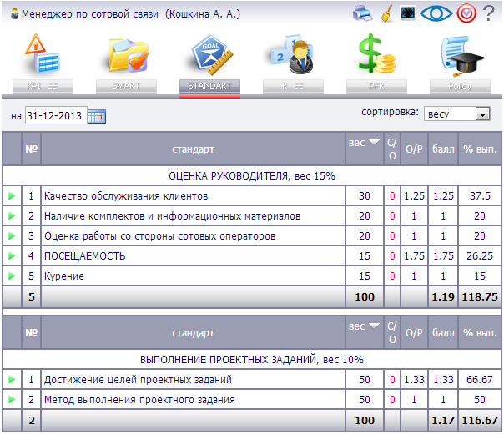This screenshot has width=504, height=435.
Task: Click the STANDART goal badge icon
Action: (212, 54)
